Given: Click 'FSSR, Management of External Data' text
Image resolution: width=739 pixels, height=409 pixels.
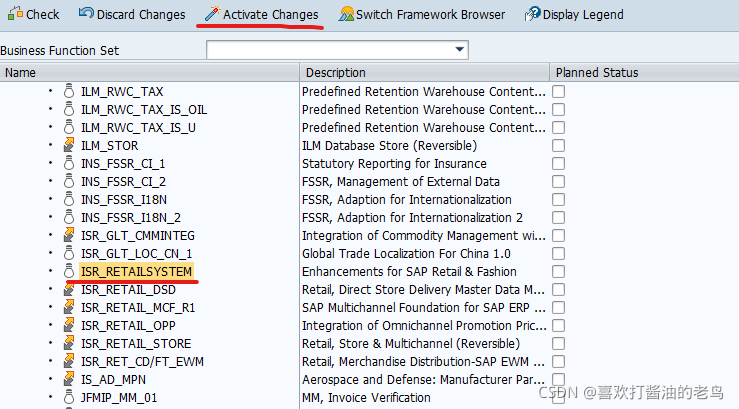Looking at the screenshot, I should point(401,181).
